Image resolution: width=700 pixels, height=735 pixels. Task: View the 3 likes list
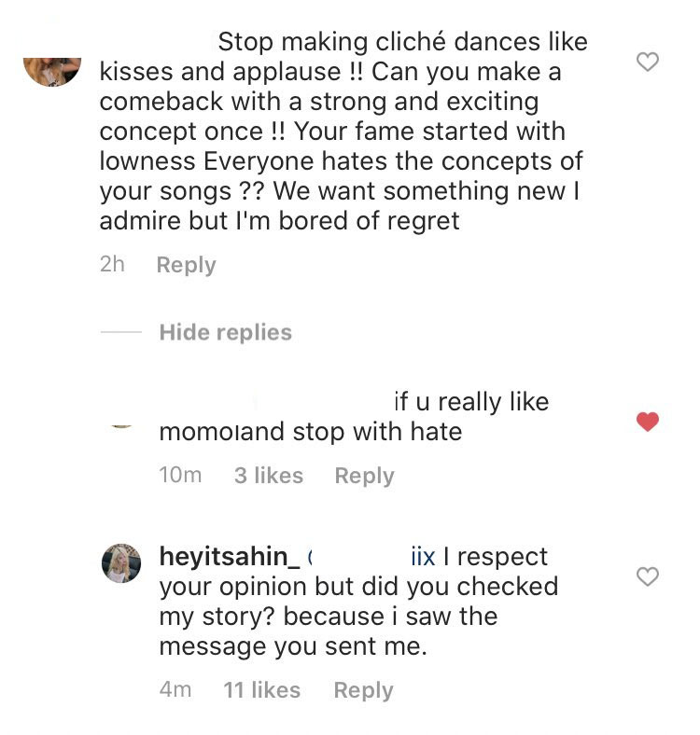pyautogui.click(x=268, y=476)
